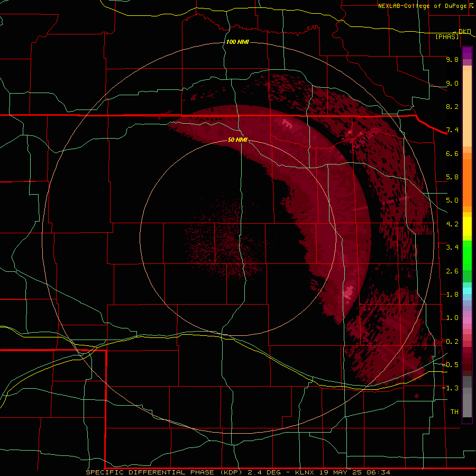This screenshot has width=476, height=476.
Task: Click the 1.0 scale value
Action: pyautogui.click(x=452, y=318)
